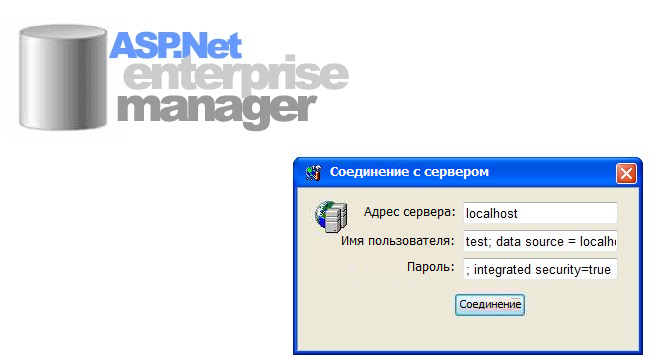Image resolution: width=654 pixels, height=360 pixels.
Task: Click the light gray enterprise logo word
Action: 236,76
